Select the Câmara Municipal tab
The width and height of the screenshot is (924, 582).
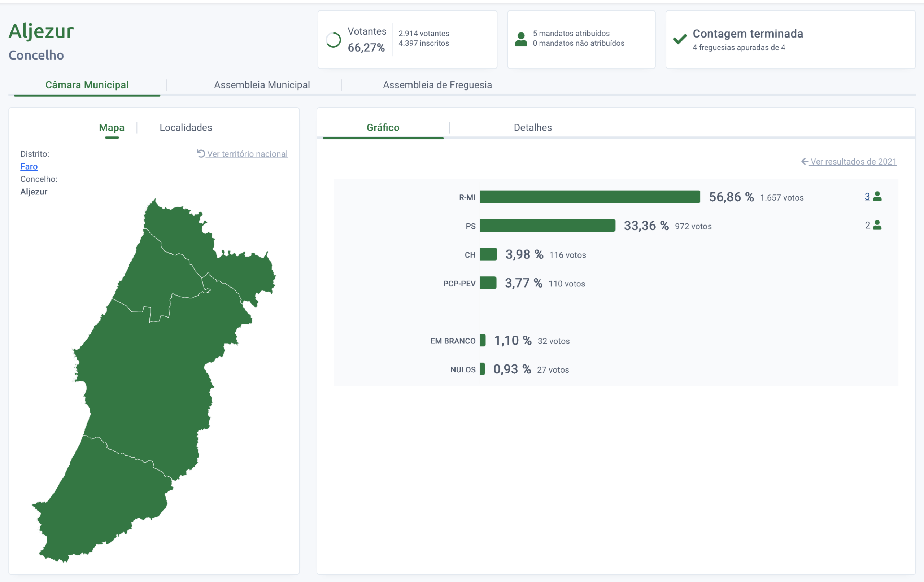[x=87, y=85]
